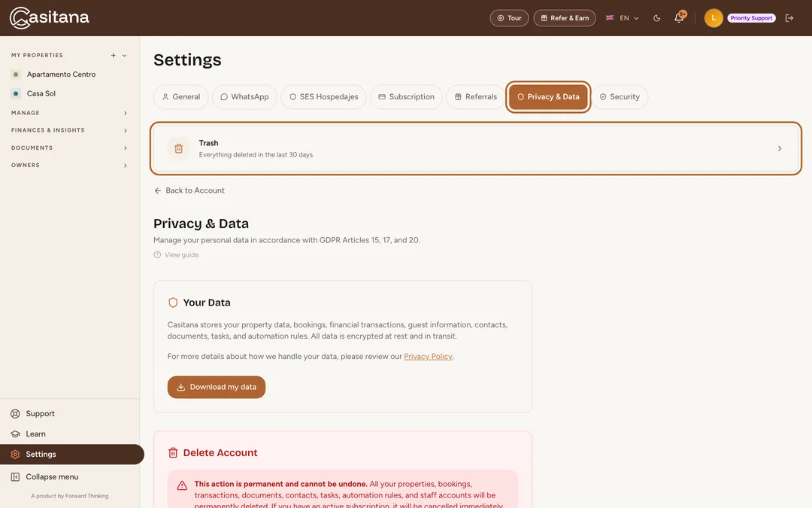The height and width of the screenshot is (508, 812).
Task: Expand the Owners section
Action: [69, 166]
